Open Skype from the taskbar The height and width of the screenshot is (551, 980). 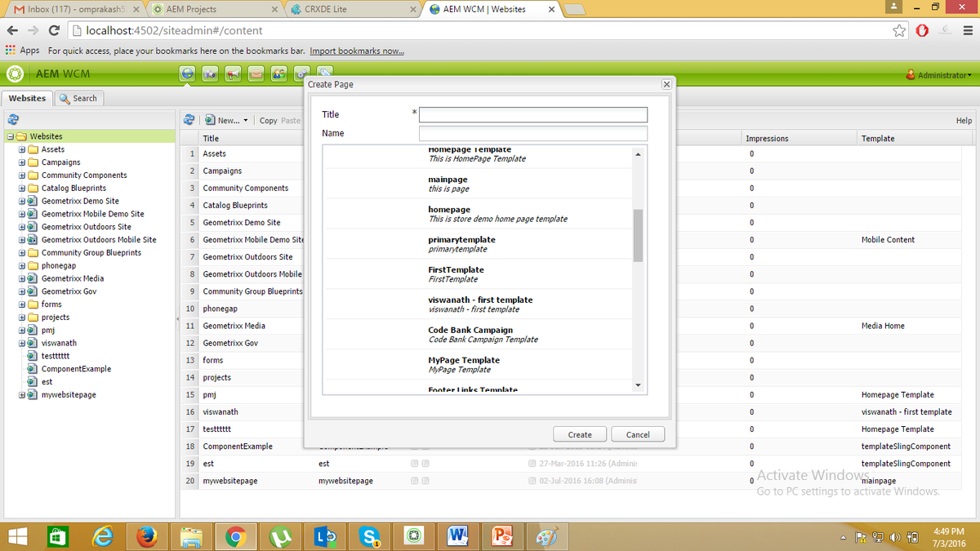[368, 536]
